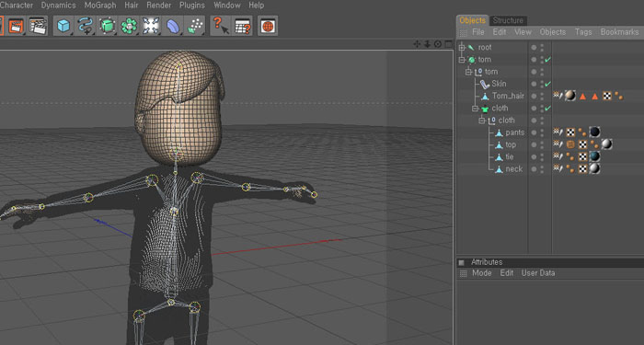Add an Array green flower object
The width and height of the screenshot is (644, 345).
pos(129,26)
